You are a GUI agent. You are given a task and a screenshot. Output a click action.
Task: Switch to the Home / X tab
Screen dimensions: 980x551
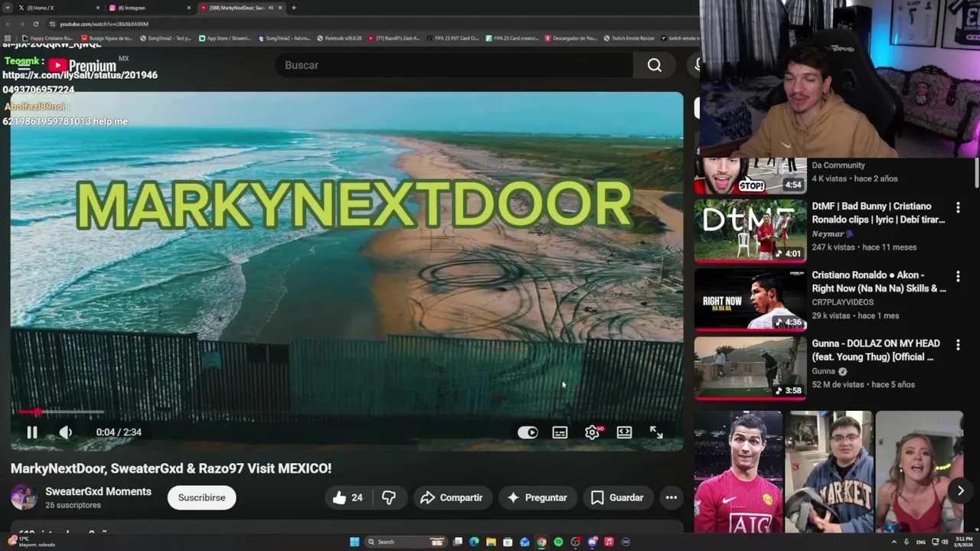(x=59, y=8)
